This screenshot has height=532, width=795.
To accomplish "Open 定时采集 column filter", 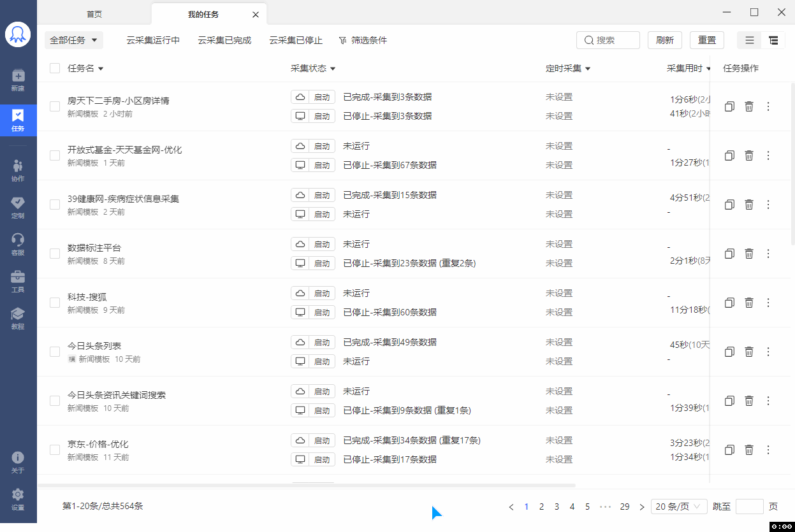I will 588,69.
